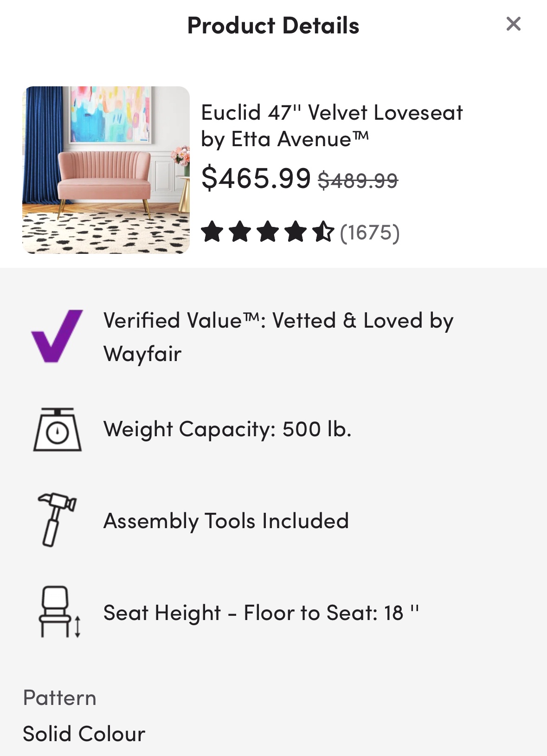Tap the Etta Avenue brand name
Image resolution: width=547 pixels, height=756 pixels.
[x=291, y=139]
